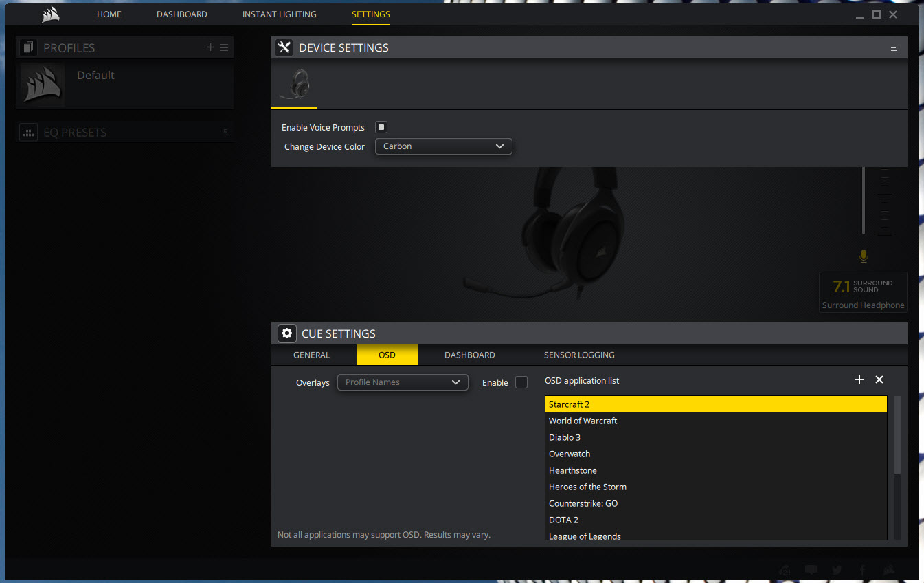Add a new profile with plus icon
924x583 pixels.
click(210, 47)
